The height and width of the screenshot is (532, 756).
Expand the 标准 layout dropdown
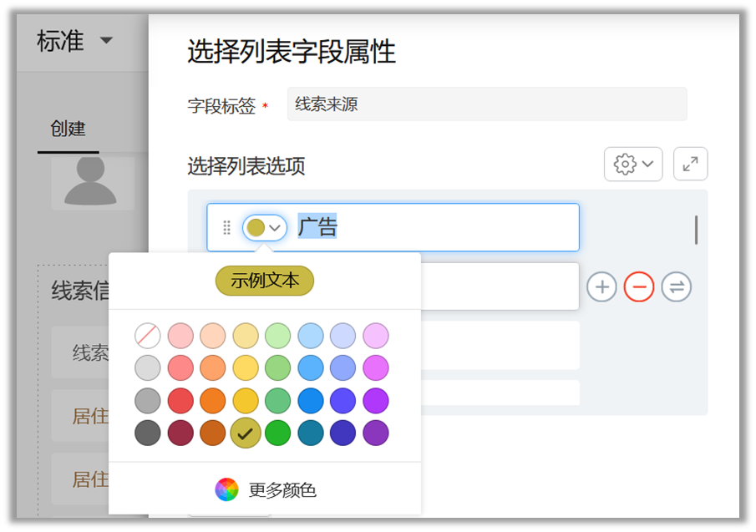(105, 41)
